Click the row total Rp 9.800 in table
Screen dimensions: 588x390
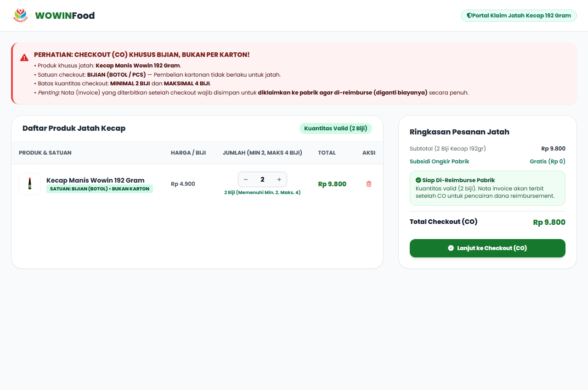(332, 184)
